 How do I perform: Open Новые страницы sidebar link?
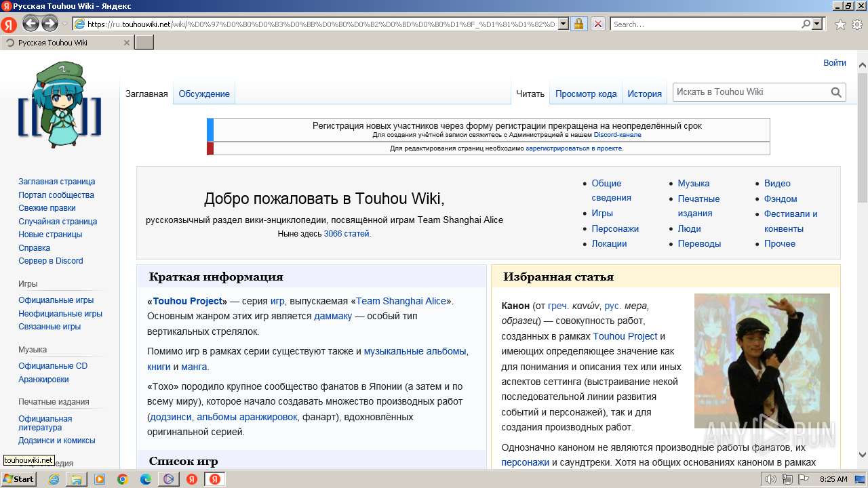point(50,235)
